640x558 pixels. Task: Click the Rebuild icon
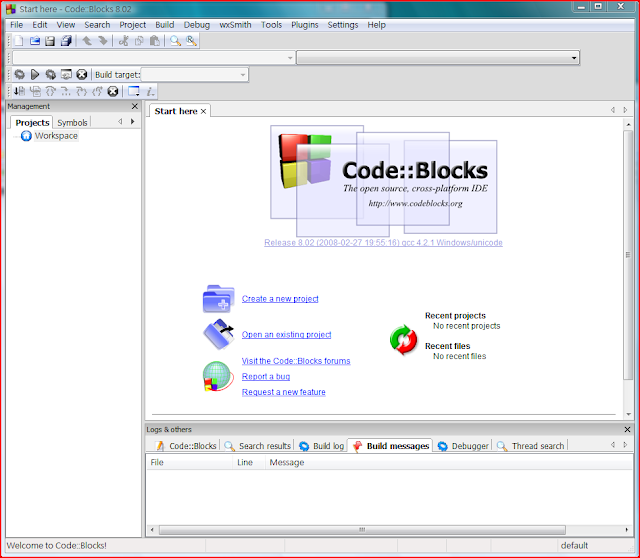click(66, 74)
